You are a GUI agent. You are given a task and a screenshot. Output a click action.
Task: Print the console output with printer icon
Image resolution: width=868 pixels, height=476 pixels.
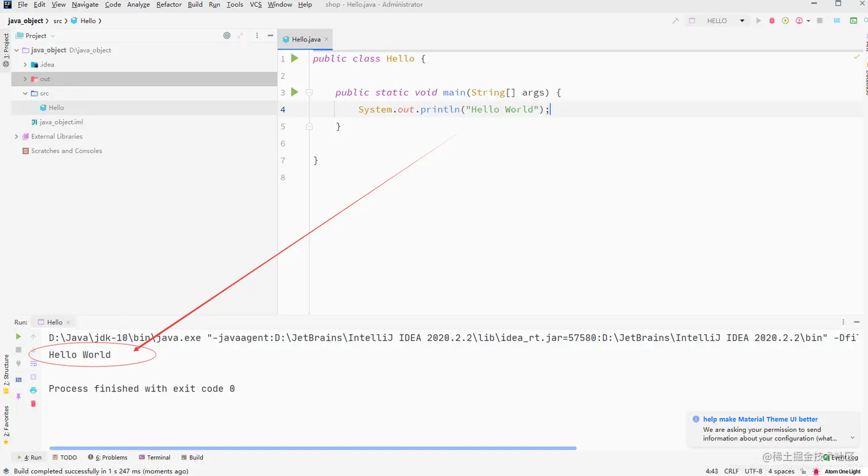point(33,390)
